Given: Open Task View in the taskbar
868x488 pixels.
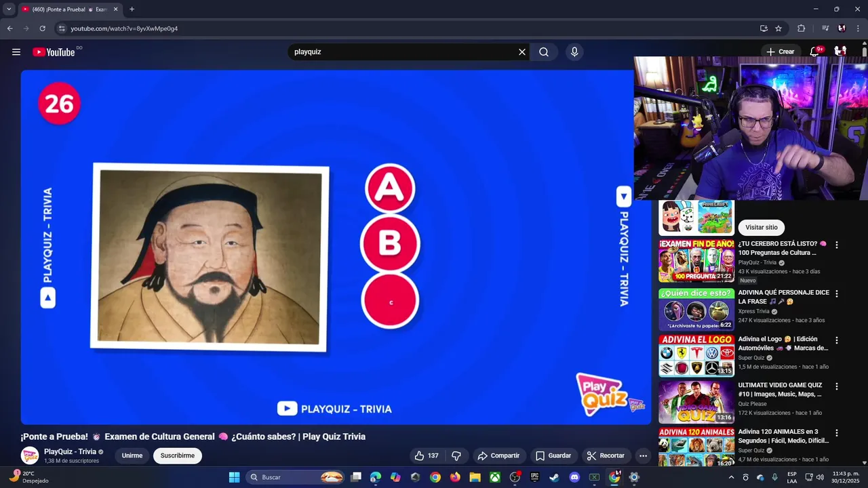Looking at the screenshot, I should pyautogui.click(x=356, y=477).
